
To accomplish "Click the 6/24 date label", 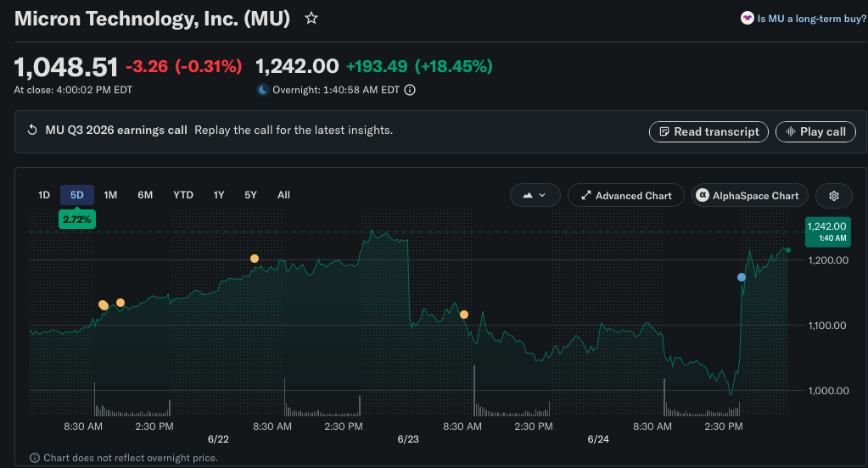I will [598, 439].
